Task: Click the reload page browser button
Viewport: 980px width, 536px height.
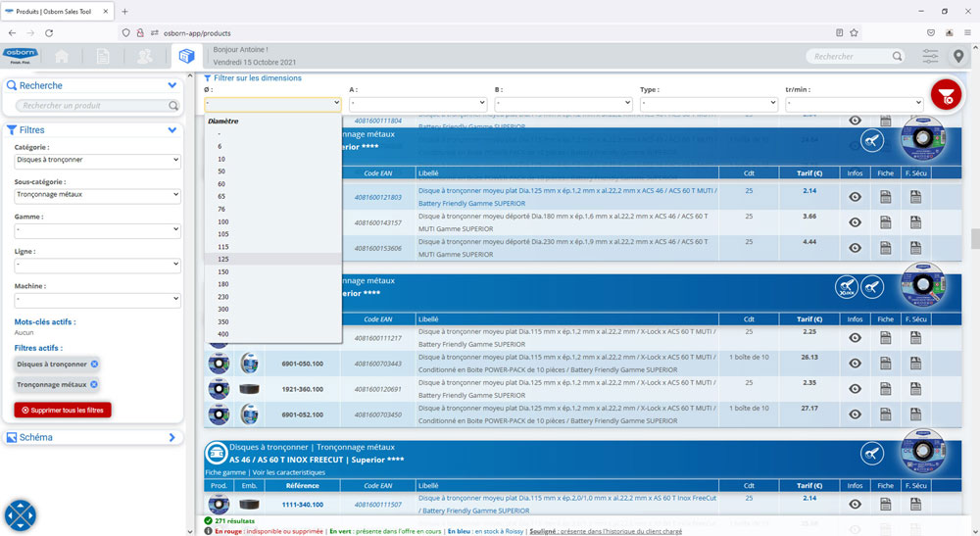Action: pyautogui.click(x=49, y=33)
